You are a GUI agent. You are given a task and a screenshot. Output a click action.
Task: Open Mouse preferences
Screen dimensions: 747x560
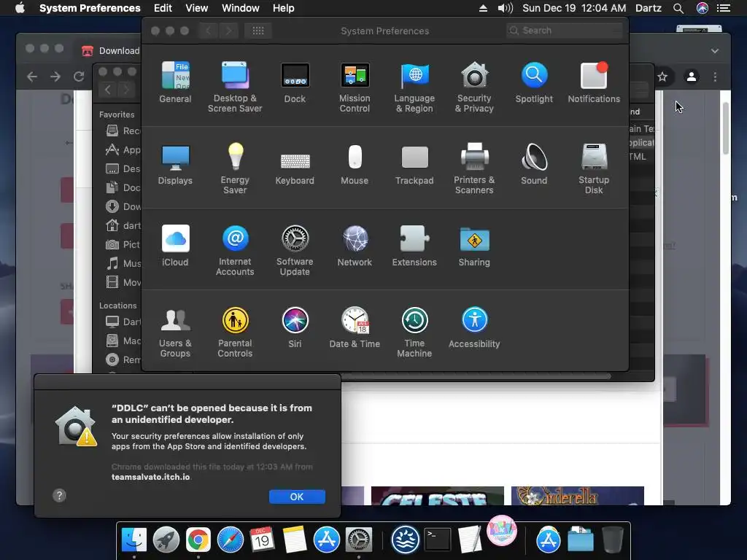coord(355,164)
